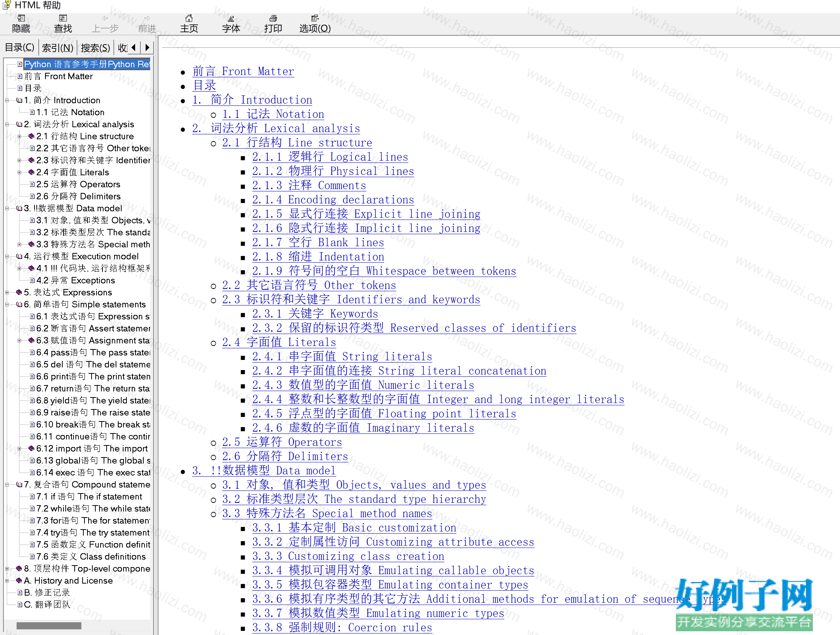Viewport: 840px width, 635px height.
Task: Collapse the 7. 复合语句 Compound statements node
Action: (x=7, y=485)
